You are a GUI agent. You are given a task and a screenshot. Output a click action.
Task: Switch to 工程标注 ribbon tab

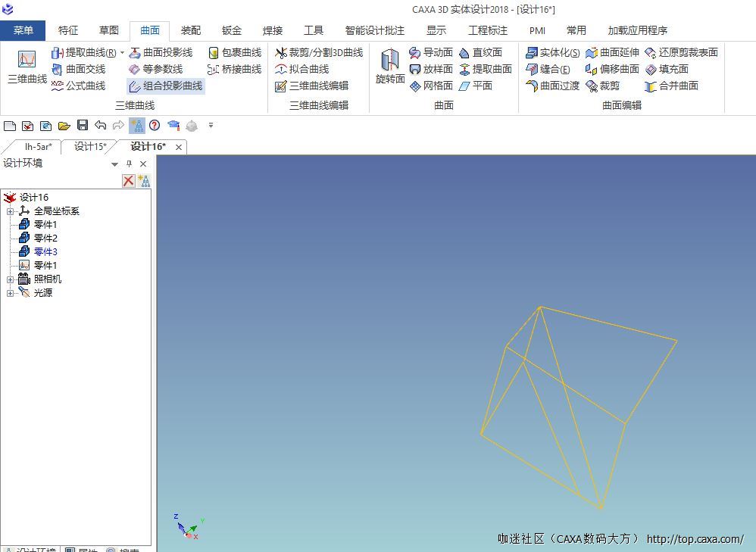pyautogui.click(x=488, y=30)
